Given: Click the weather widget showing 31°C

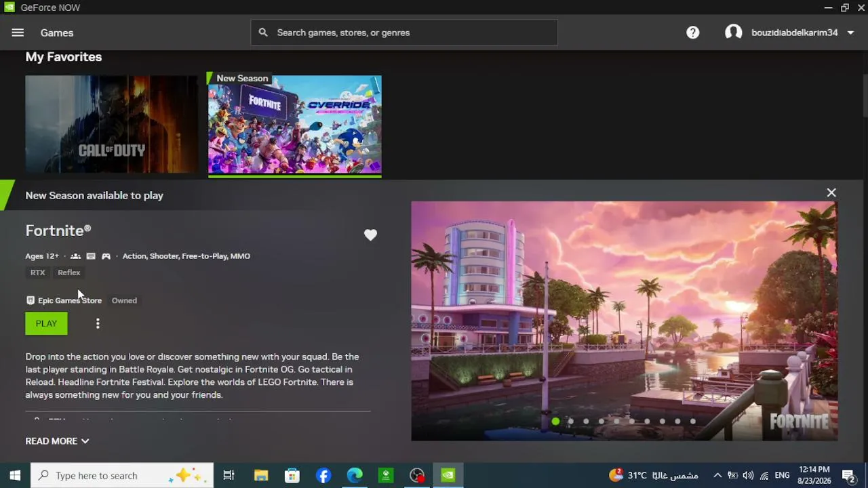Looking at the screenshot, I should point(654,475).
